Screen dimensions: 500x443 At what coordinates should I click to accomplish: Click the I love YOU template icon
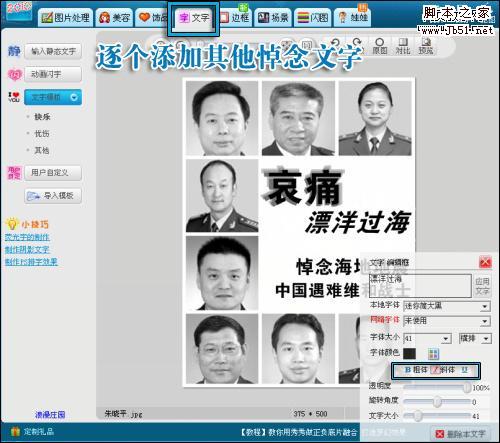point(14,97)
